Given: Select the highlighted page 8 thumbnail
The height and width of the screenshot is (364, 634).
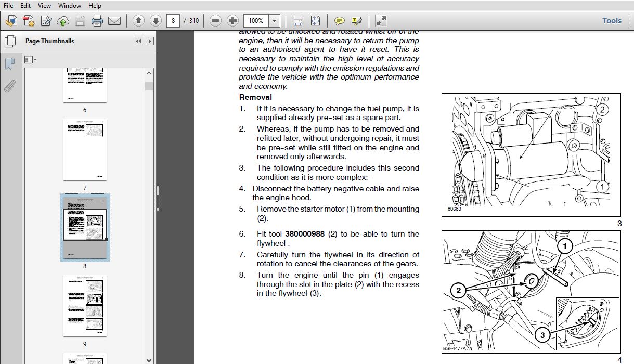Looking at the screenshot, I should (x=85, y=228).
